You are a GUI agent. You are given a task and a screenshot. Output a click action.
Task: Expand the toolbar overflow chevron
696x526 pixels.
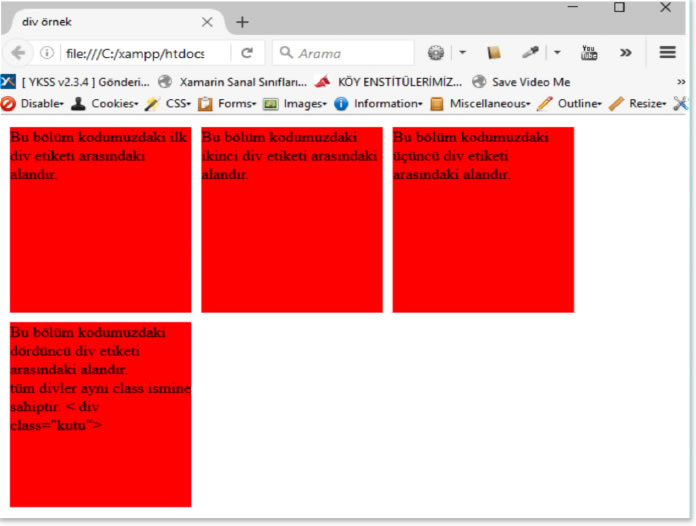626,53
